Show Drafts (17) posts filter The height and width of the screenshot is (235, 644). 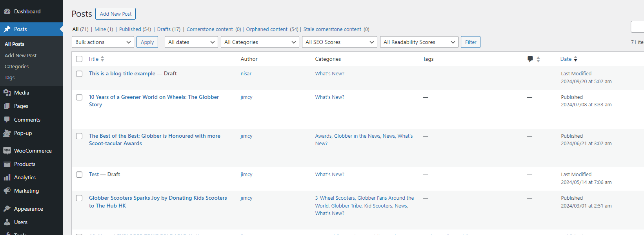coord(169,29)
